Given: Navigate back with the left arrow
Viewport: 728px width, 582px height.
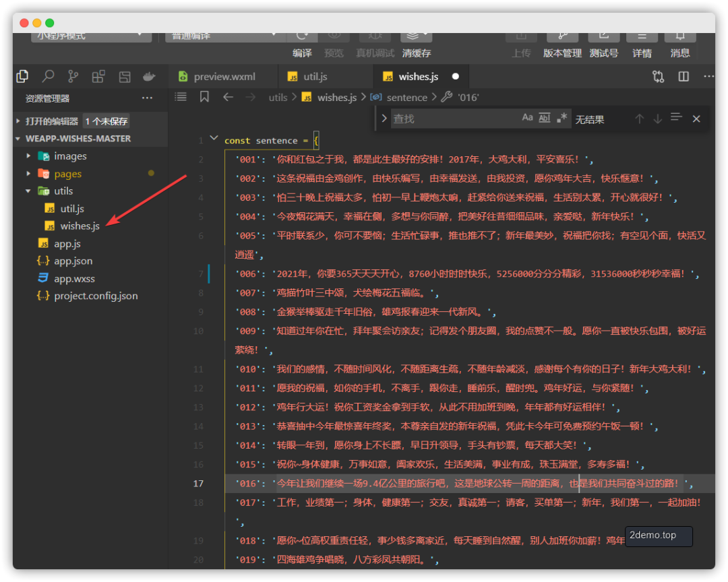Looking at the screenshot, I should 228,97.
